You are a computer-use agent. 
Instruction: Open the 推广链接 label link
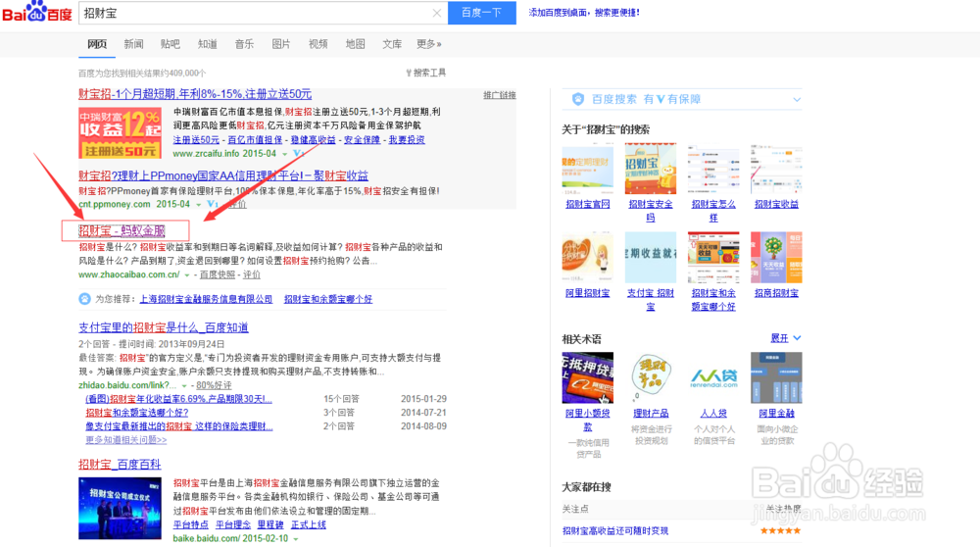click(x=500, y=95)
